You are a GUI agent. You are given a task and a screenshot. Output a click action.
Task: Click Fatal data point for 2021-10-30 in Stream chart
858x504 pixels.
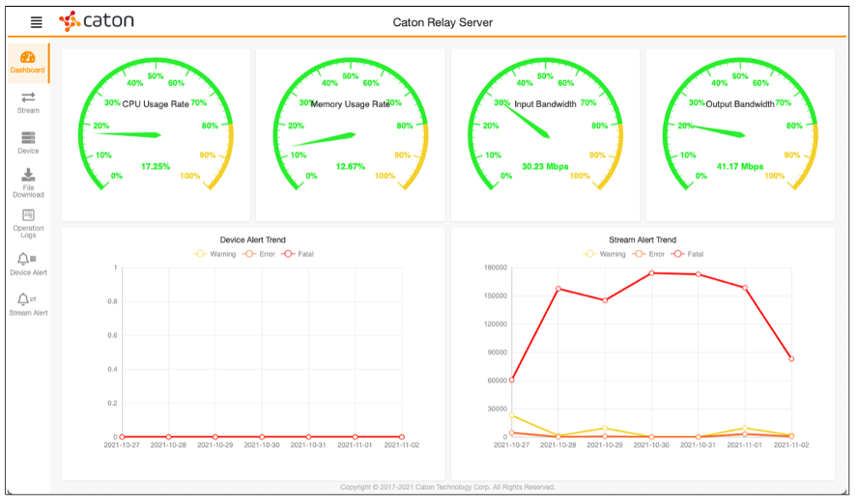652,273
